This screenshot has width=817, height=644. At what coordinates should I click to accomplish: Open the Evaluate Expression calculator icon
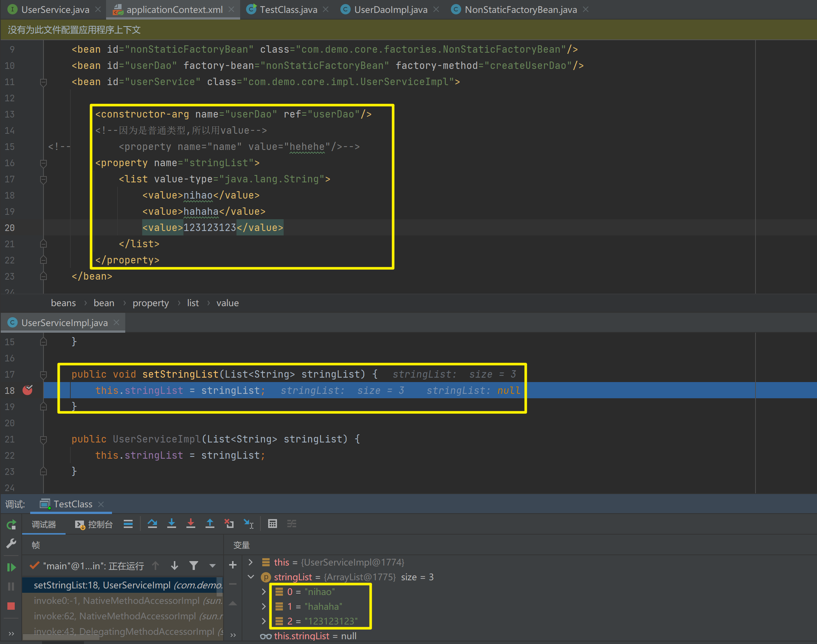tap(272, 524)
